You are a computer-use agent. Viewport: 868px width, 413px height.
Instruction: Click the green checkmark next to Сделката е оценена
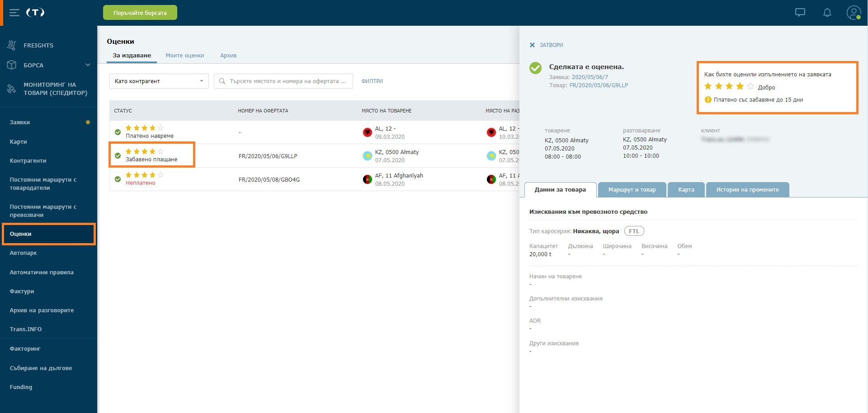click(x=536, y=68)
